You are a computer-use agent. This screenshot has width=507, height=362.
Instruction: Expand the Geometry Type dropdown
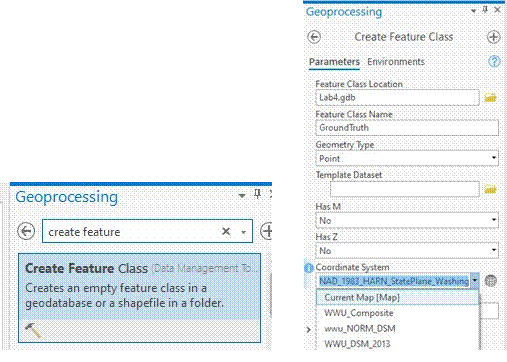click(x=494, y=158)
